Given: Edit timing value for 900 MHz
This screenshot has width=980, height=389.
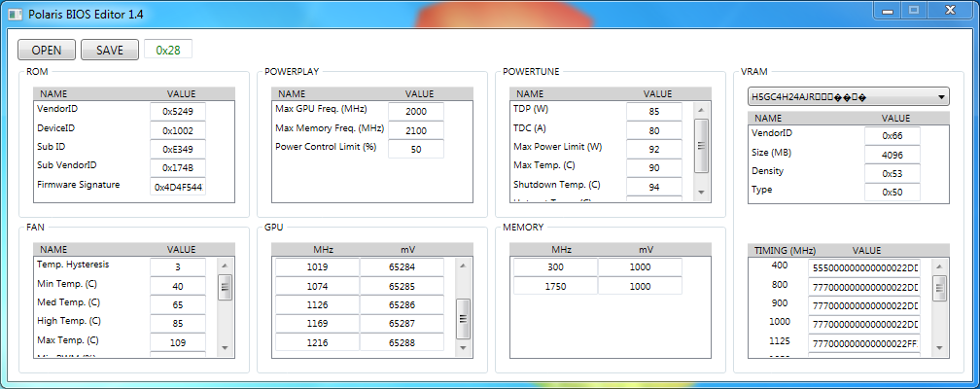Looking at the screenshot, I should pyautogui.click(x=864, y=305).
